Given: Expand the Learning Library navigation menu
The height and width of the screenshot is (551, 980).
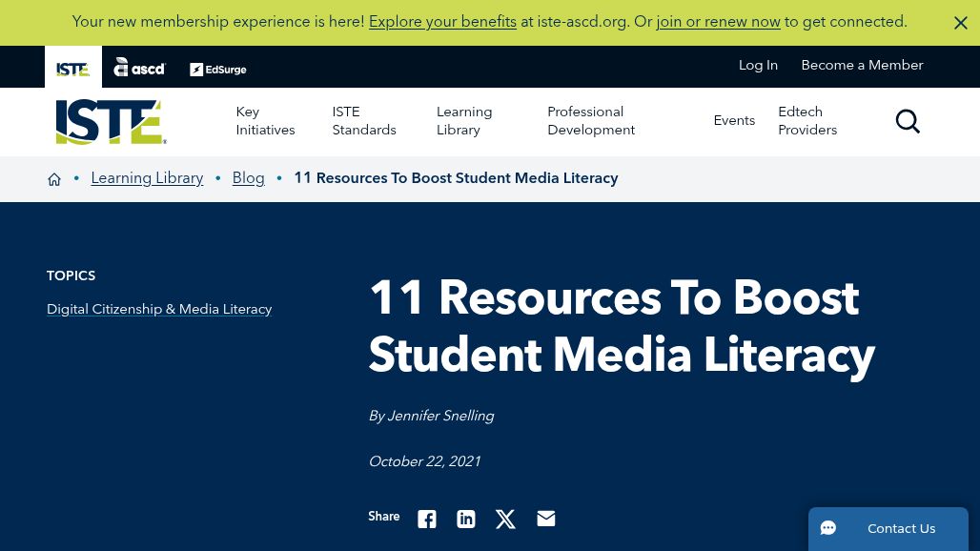Looking at the screenshot, I should pos(464,121).
